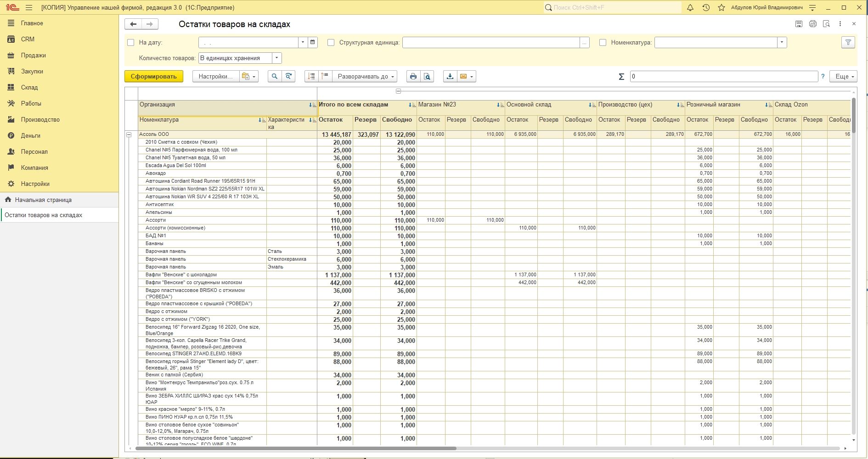Switch to Остатки товаров на складах tab
Viewport: 868px width, 459px height.
[x=59, y=215]
